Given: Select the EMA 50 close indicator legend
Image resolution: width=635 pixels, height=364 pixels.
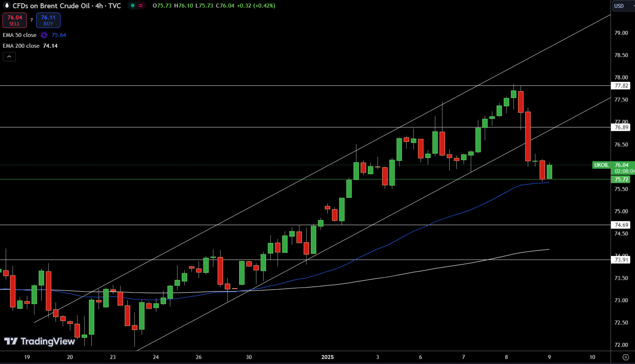Looking at the screenshot, I should click(20, 35).
